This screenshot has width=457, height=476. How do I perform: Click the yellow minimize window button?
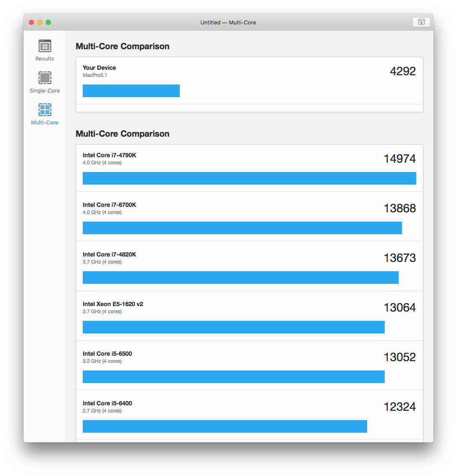coord(40,22)
